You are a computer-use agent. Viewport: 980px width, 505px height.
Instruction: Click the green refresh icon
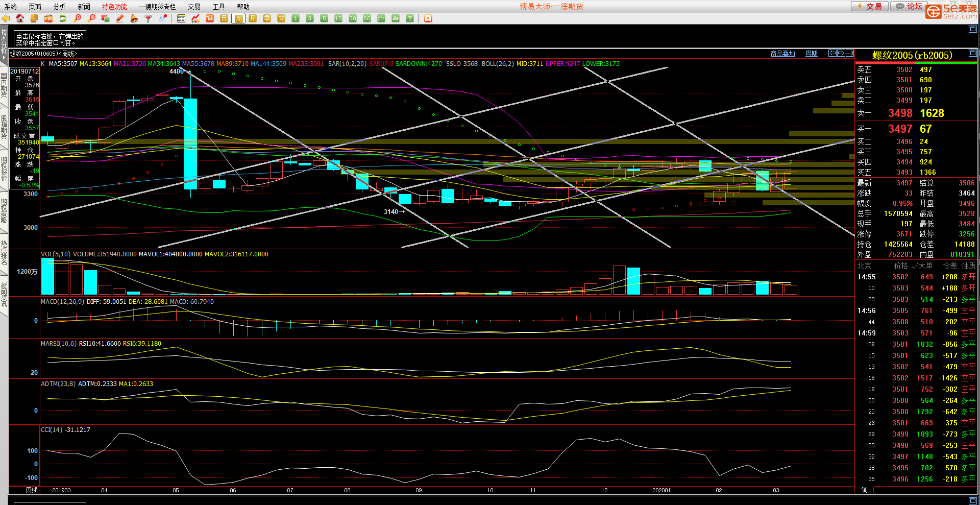pyautogui.click(x=63, y=18)
